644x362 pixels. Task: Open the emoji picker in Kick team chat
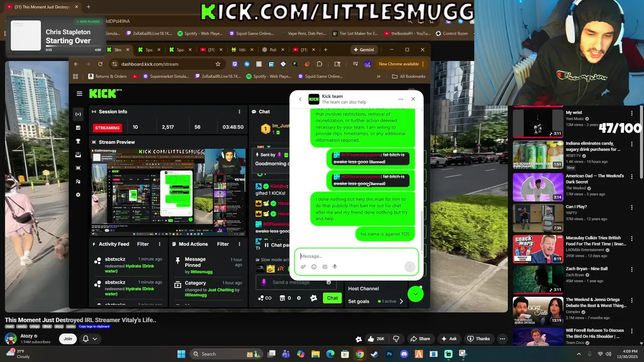coord(314,267)
